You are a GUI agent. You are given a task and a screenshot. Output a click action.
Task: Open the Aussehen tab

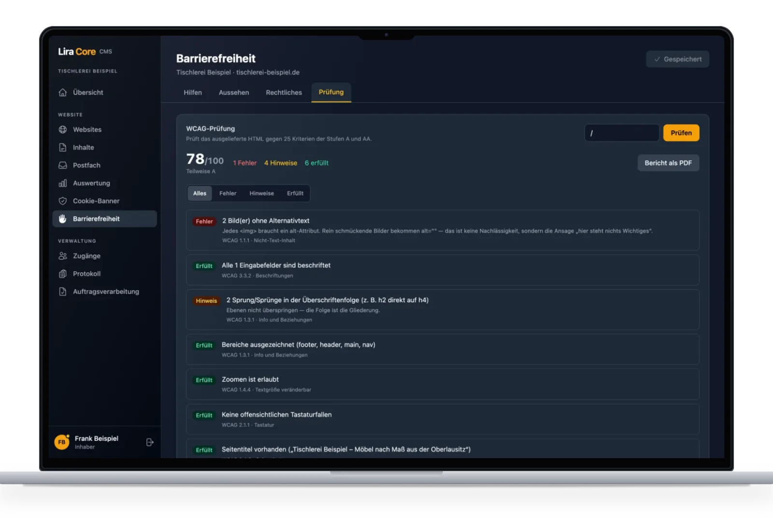point(234,92)
